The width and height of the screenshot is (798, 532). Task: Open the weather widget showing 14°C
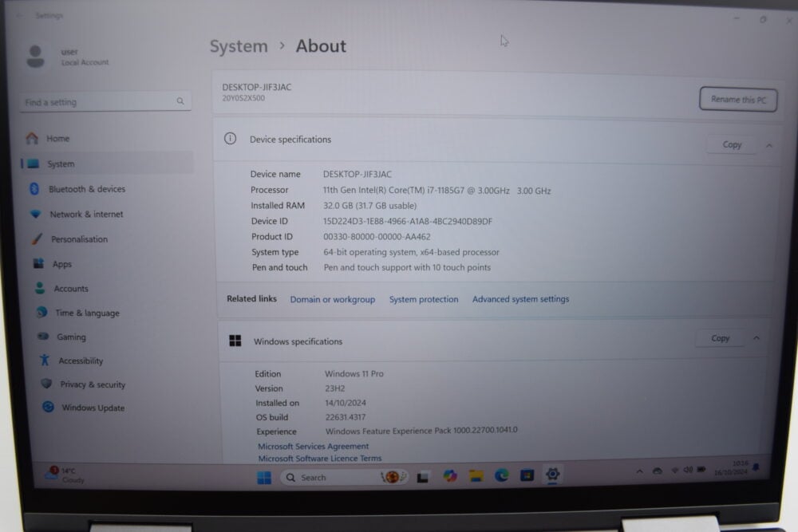[x=64, y=475]
